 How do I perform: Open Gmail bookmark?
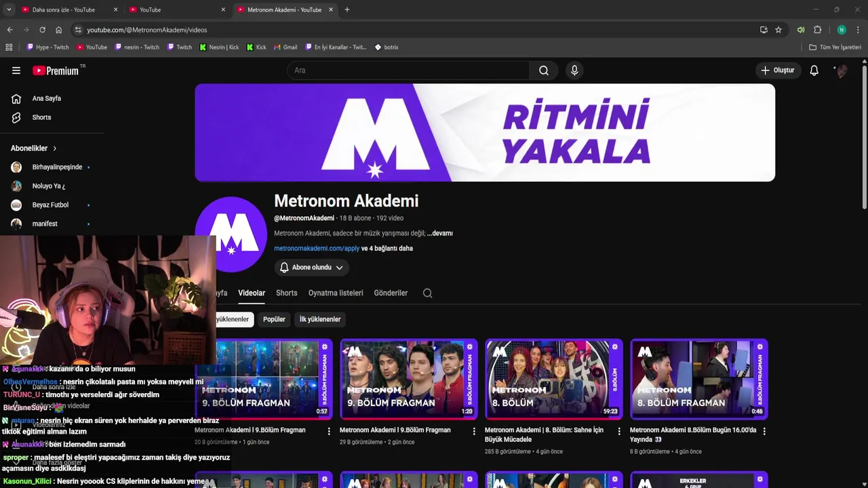tap(285, 47)
